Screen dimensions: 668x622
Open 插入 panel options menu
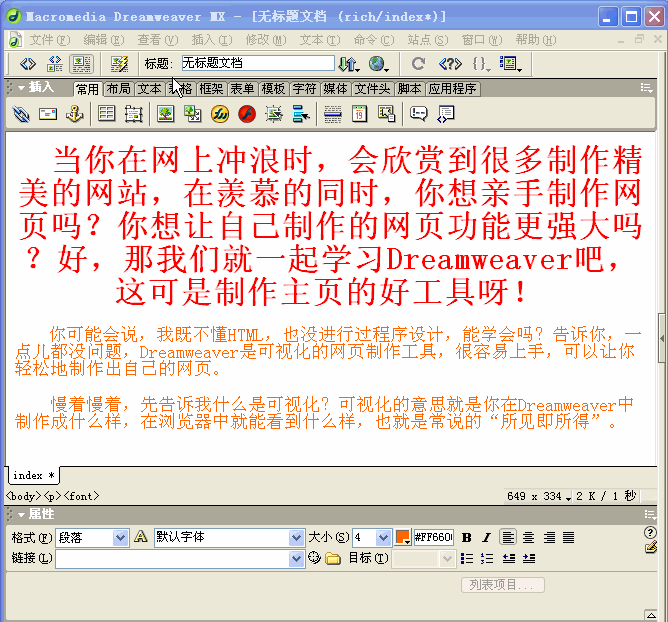(x=646, y=88)
